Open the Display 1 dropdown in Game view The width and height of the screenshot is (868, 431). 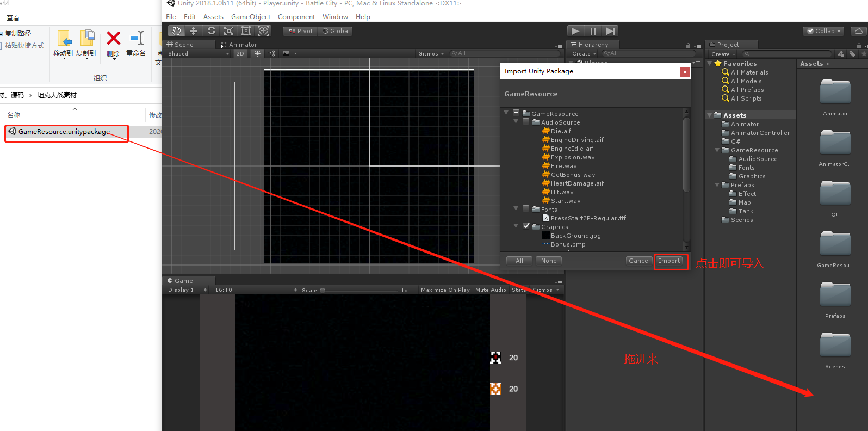[x=187, y=290]
